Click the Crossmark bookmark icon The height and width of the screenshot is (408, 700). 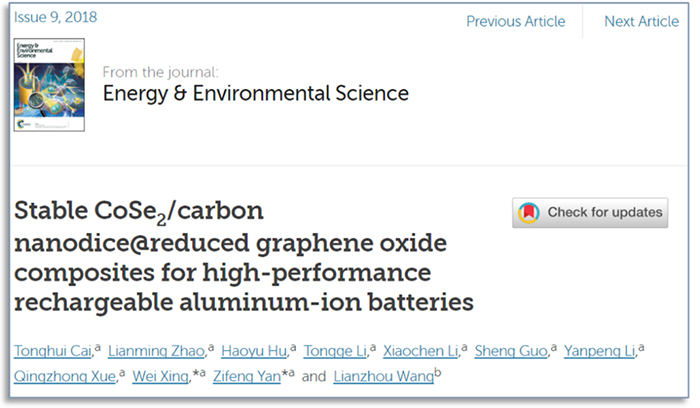(529, 213)
